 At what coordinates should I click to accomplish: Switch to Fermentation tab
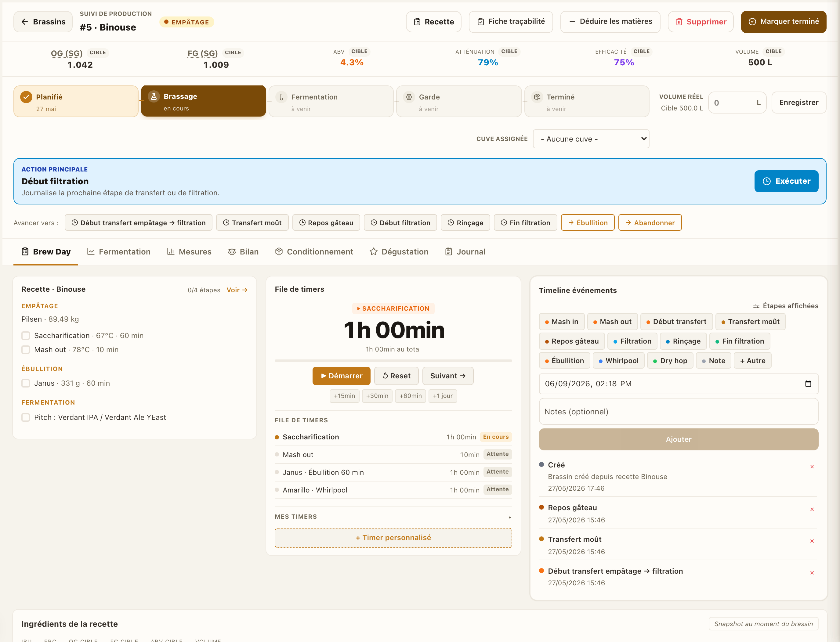coord(118,251)
